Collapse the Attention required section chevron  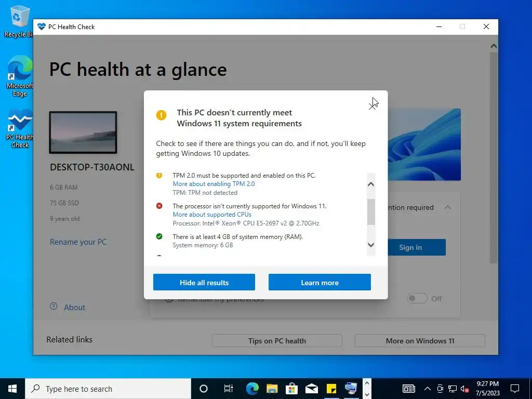click(x=448, y=207)
